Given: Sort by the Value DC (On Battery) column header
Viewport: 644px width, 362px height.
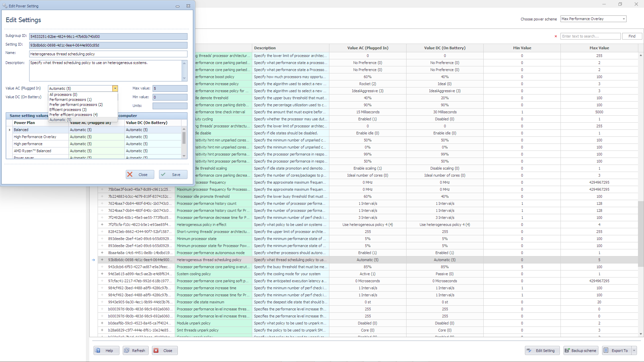Looking at the screenshot, I should [x=444, y=48].
